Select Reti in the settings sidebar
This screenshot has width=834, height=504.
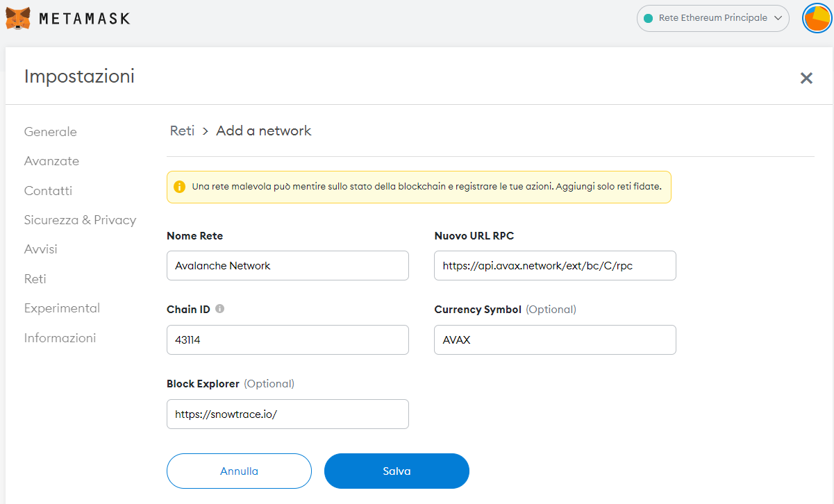(35, 279)
